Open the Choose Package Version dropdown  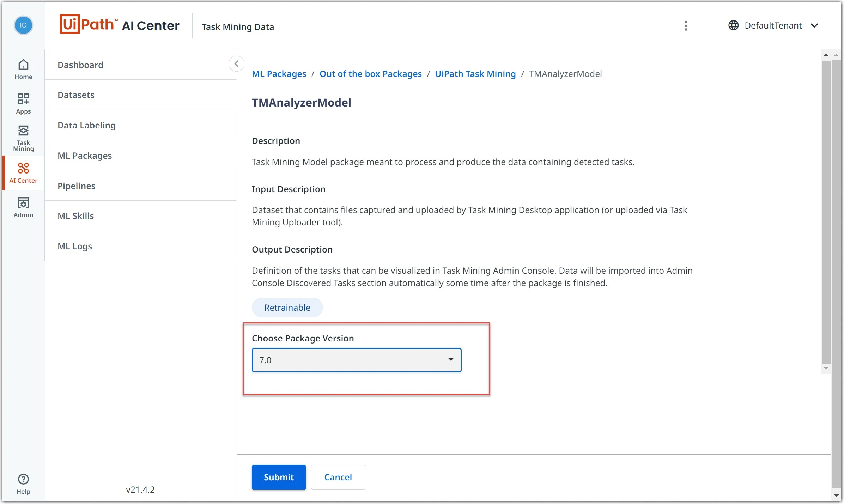356,360
